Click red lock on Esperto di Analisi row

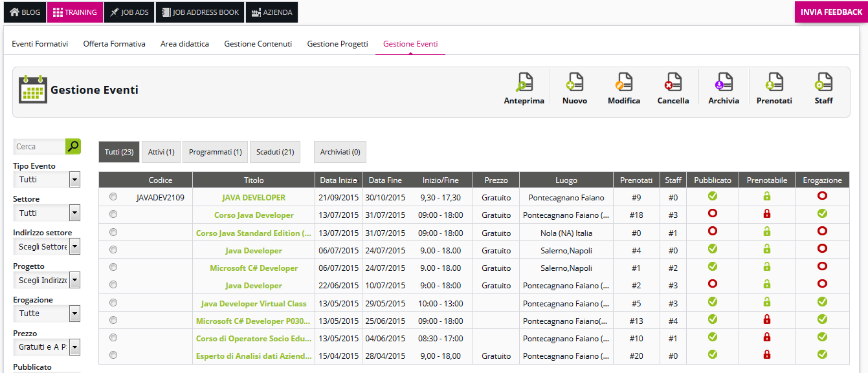point(767,354)
